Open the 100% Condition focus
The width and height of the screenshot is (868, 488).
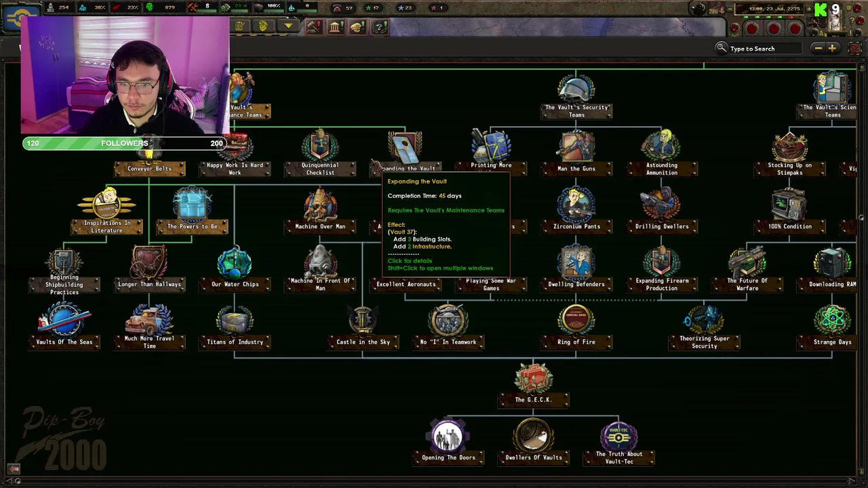click(790, 211)
